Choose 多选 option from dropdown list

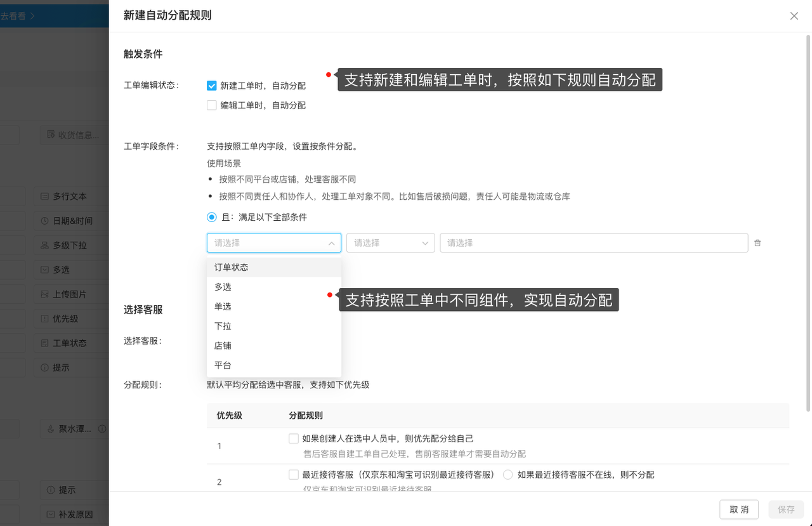point(274,287)
